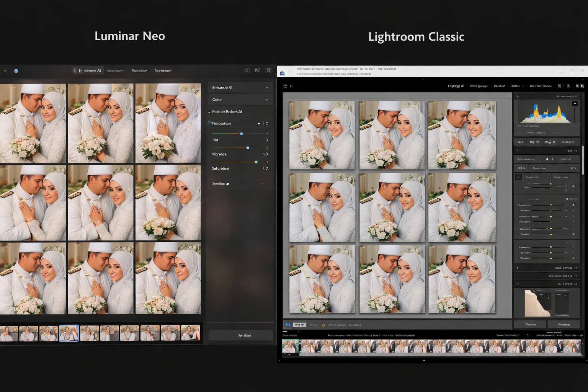588x392 pixels.
Task: Click the orange circle icon in Lightroom's bottom toolbar
Action: [x=323, y=325]
